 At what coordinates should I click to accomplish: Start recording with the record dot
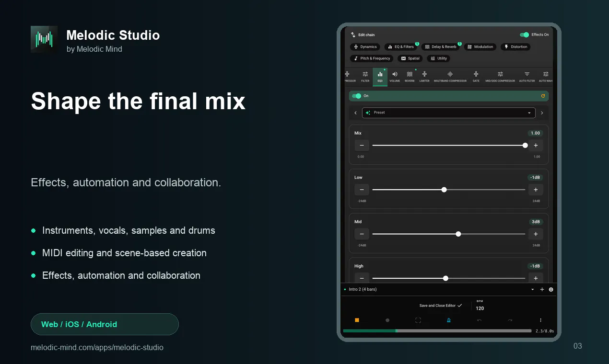click(x=387, y=320)
